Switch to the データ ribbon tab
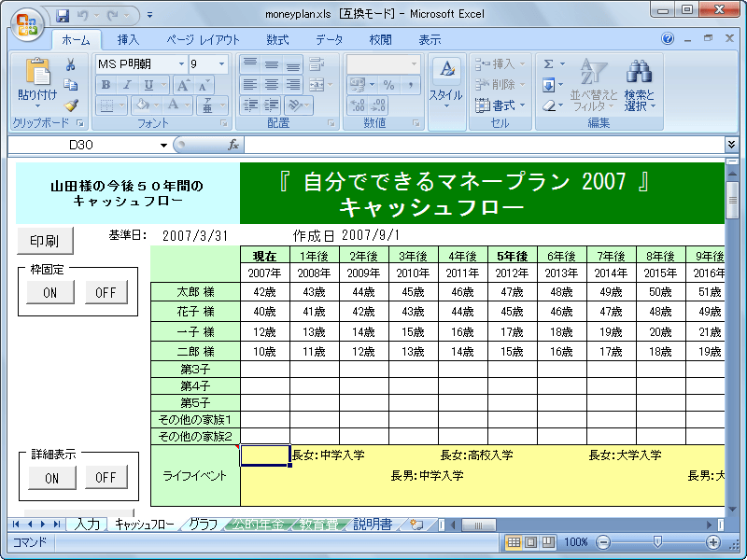The image size is (747, 560). 329,40
